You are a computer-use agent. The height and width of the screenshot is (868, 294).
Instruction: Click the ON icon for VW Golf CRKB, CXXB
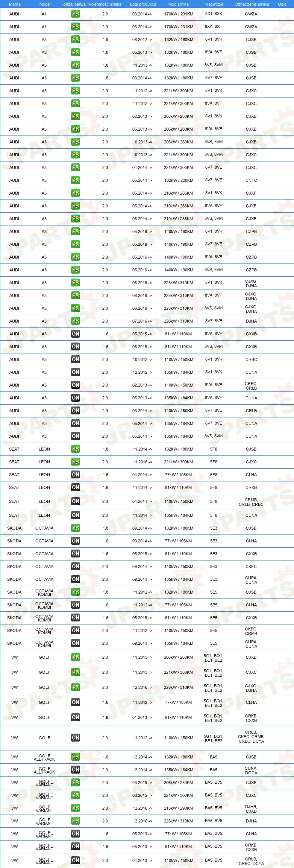76,717
